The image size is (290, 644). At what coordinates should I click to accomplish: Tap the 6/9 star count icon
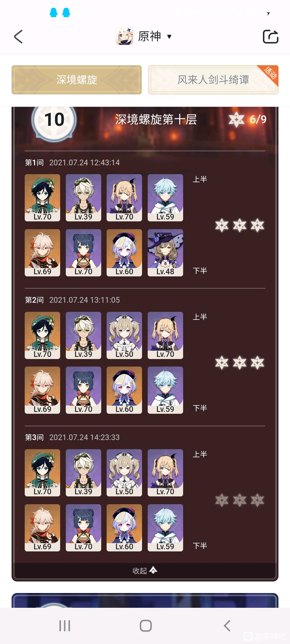click(236, 119)
